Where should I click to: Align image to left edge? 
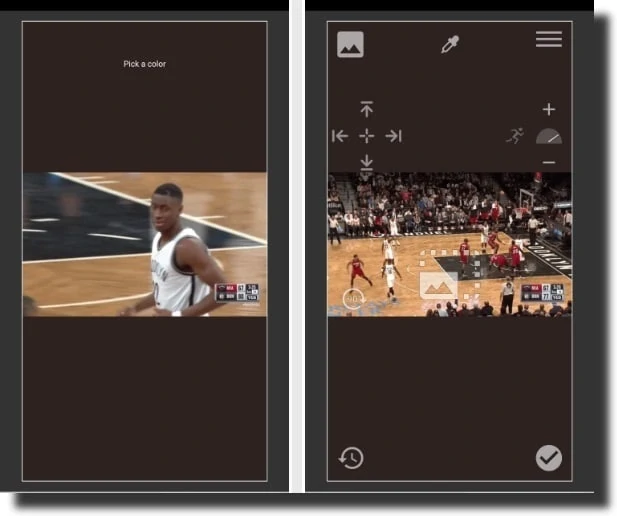340,136
